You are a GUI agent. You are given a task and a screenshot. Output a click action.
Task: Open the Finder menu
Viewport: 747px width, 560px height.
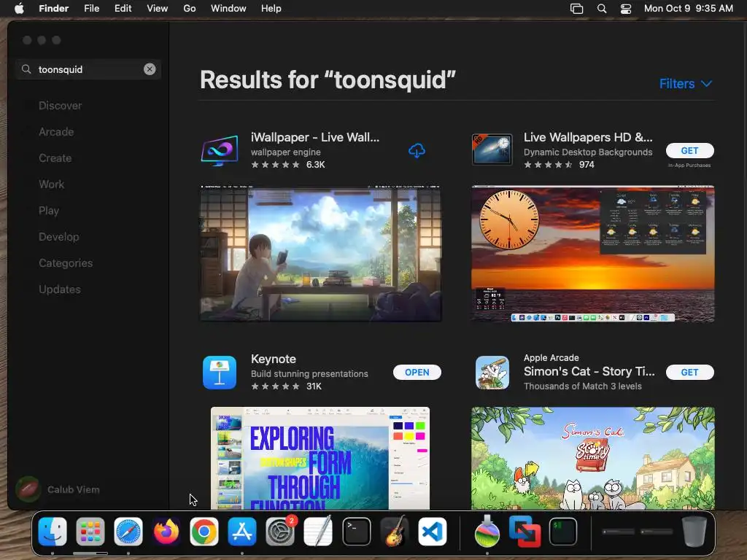pos(53,9)
